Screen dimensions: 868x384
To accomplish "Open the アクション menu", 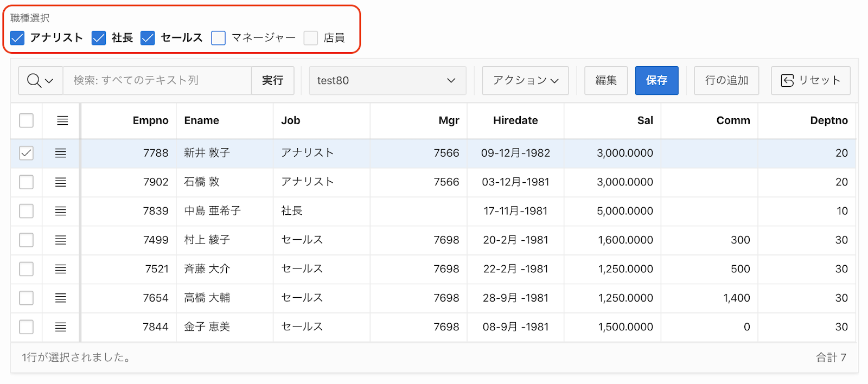I will pos(525,81).
